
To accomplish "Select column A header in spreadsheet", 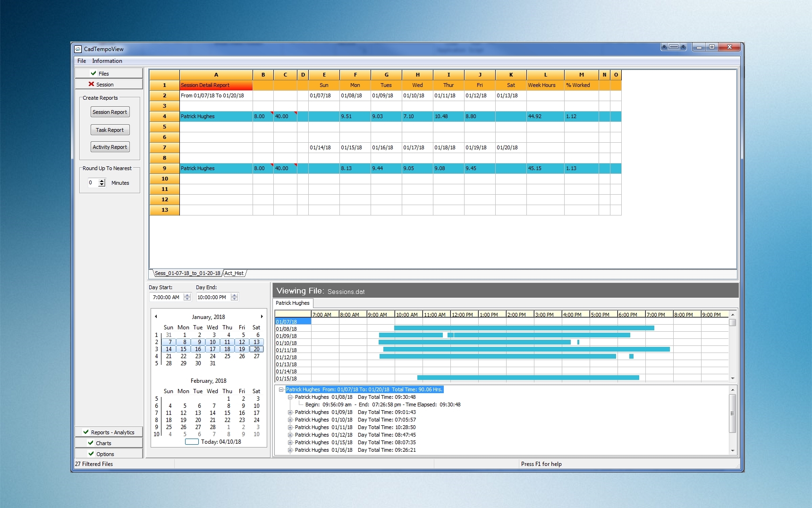I will click(x=216, y=75).
